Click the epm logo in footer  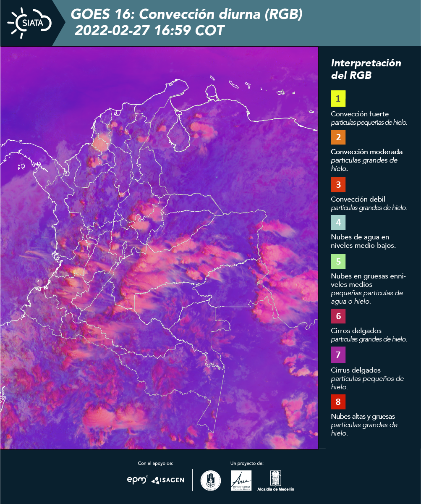coord(138,480)
